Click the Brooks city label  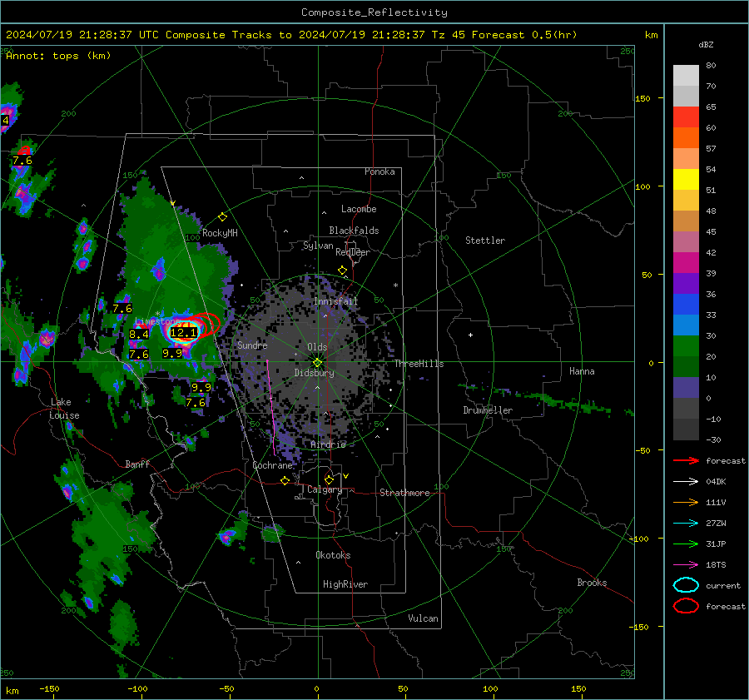click(x=592, y=583)
